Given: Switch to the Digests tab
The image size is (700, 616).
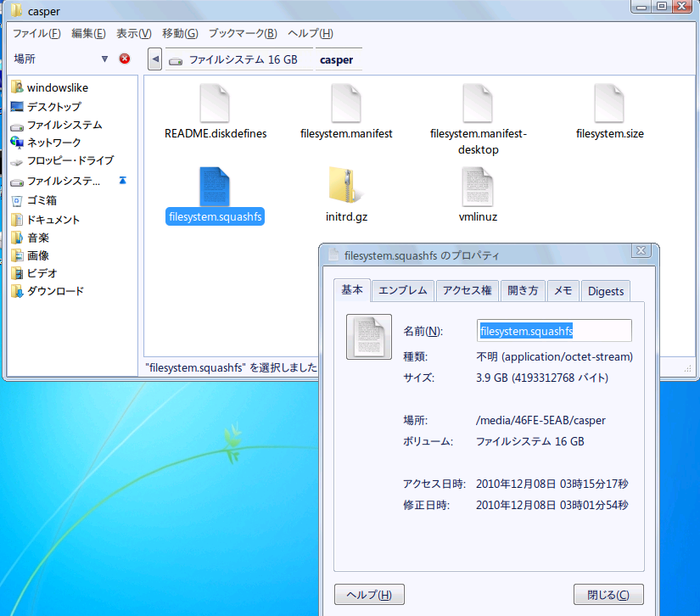Looking at the screenshot, I should click(605, 291).
